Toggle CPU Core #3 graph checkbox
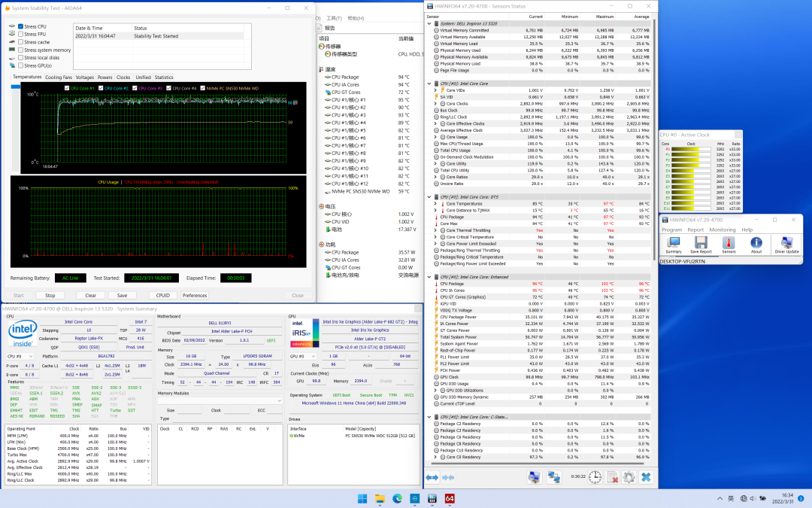This screenshot has width=812, height=508. [x=135, y=88]
